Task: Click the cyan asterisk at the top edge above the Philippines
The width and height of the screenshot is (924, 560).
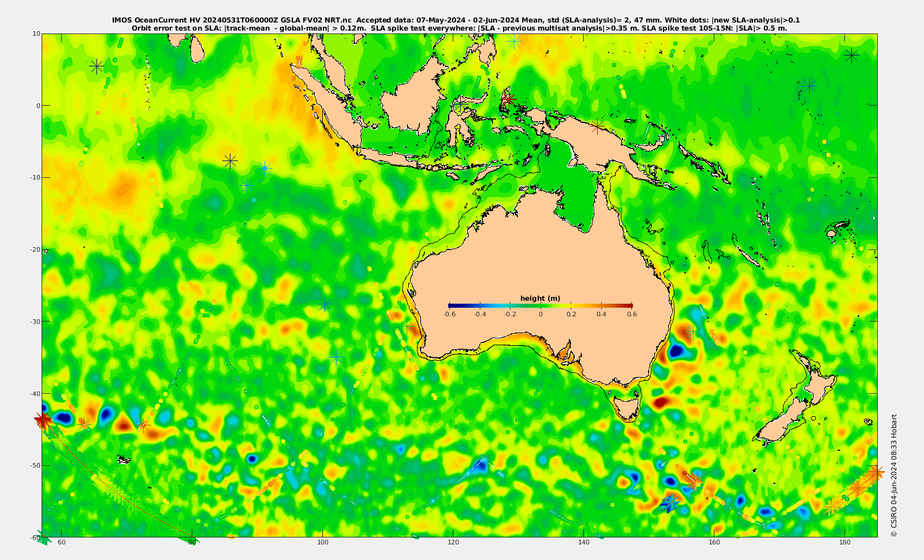Action: [514, 41]
